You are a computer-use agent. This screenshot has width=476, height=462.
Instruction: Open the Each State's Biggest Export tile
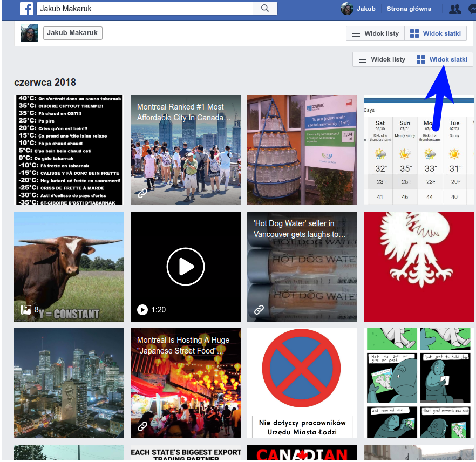pos(186,453)
